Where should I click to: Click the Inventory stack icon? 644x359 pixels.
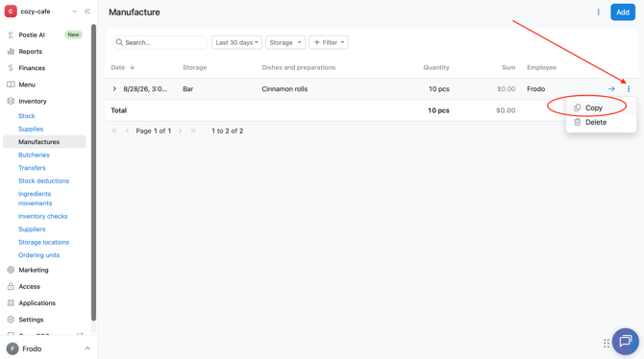(11, 101)
